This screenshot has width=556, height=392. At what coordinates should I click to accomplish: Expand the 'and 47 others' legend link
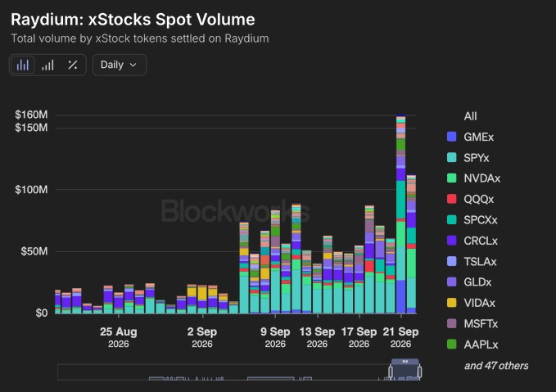pyautogui.click(x=496, y=366)
